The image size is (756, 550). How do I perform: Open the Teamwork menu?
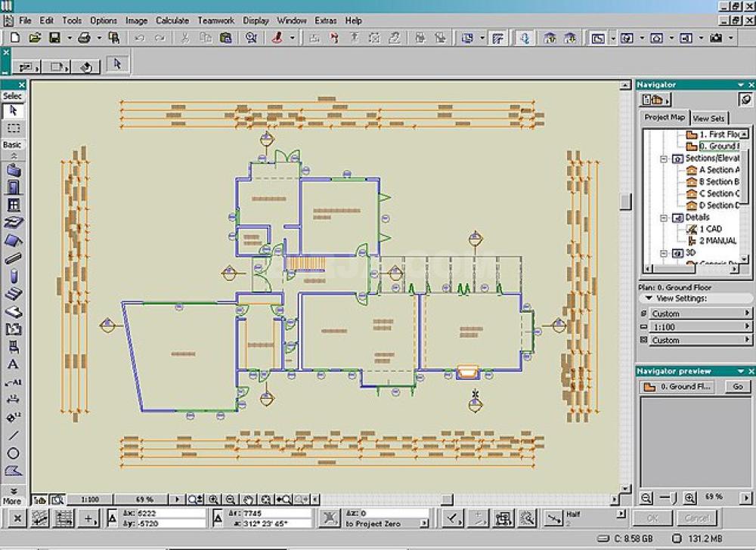pos(215,20)
